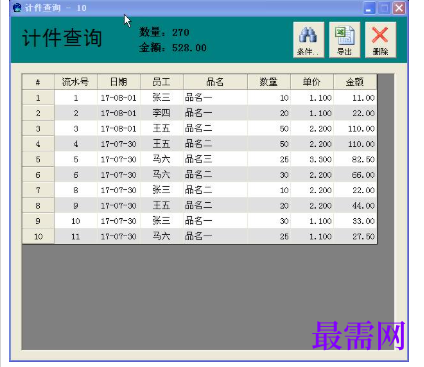Click the 数量 column header

tap(269, 82)
